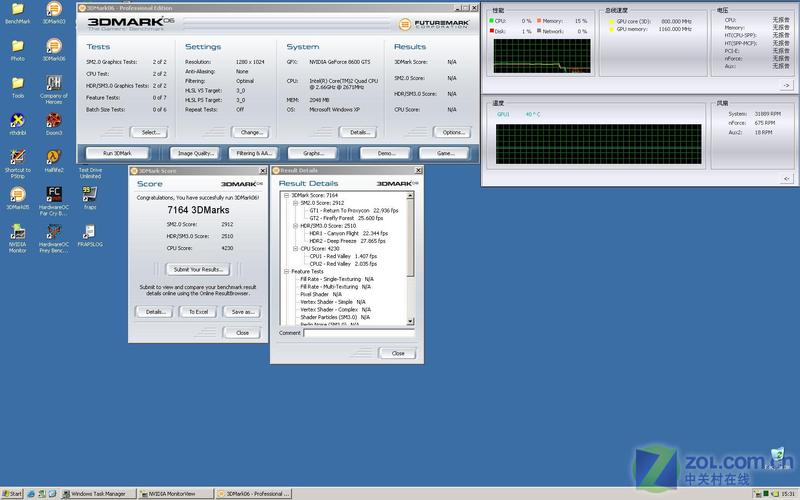The image size is (800, 500).
Task: Launch the 3DMark03 desktop shortcut
Action: click(54, 13)
